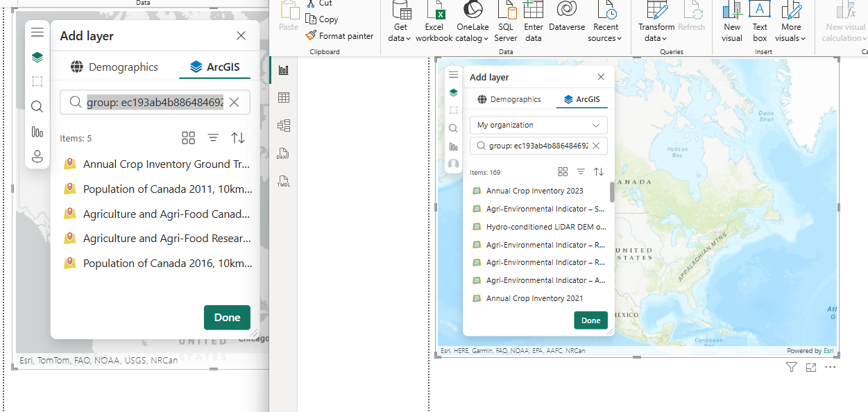Select the Demographics tab in the Items: 5 panel
Screen dimensions: 868x412
click(x=114, y=67)
